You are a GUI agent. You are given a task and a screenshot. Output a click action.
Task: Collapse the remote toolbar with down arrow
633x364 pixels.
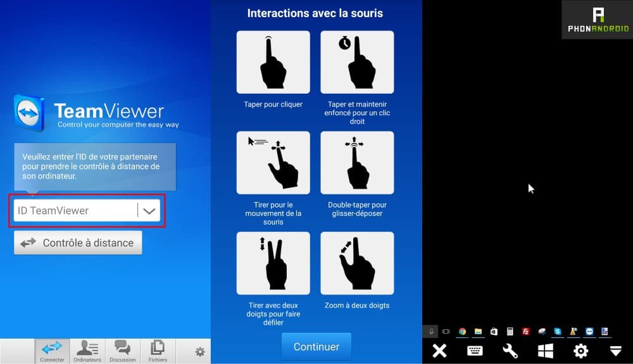click(615, 351)
